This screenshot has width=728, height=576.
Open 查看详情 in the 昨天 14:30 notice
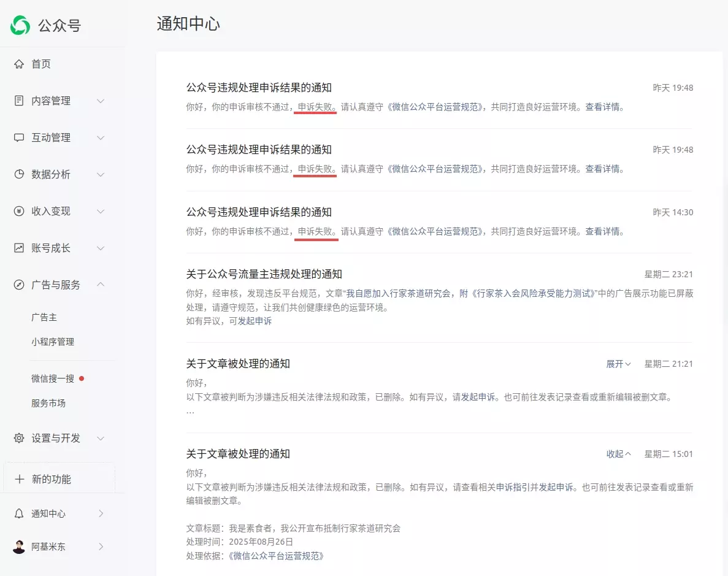click(x=602, y=231)
